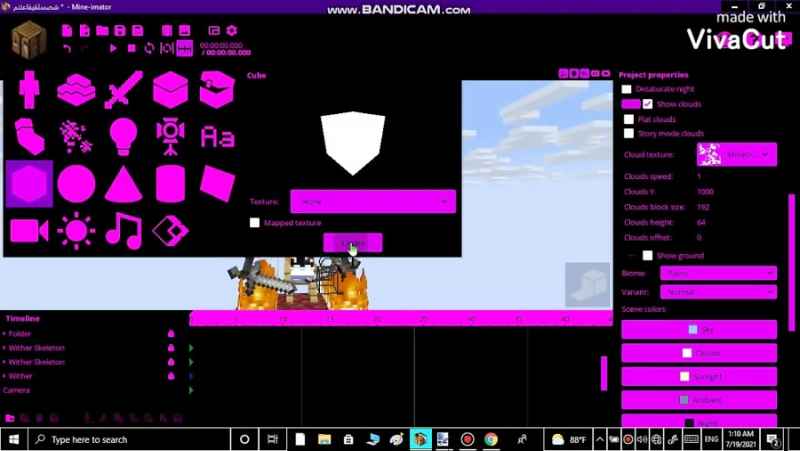Click the Project properties panel scrollbar
Viewport: 800px width, 451px height.
(792, 262)
